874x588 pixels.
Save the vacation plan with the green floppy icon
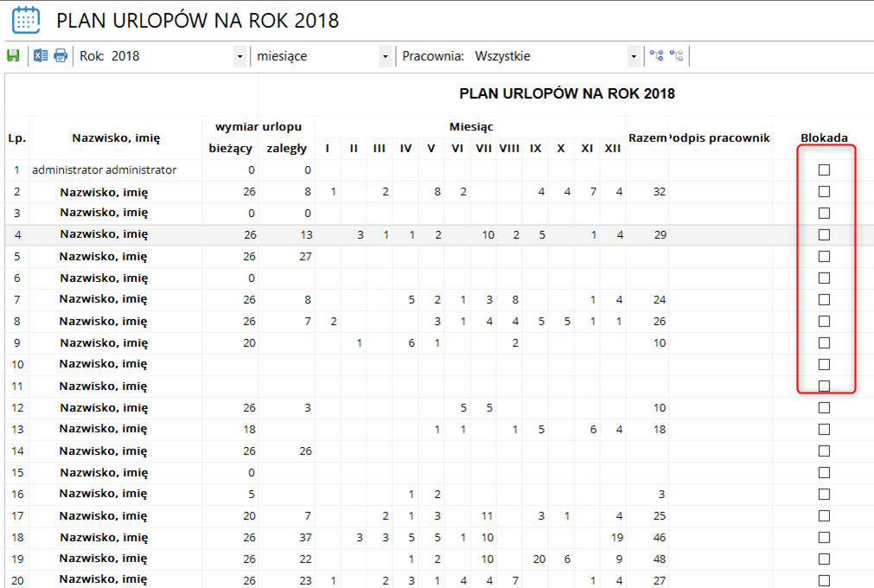pyautogui.click(x=13, y=55)
